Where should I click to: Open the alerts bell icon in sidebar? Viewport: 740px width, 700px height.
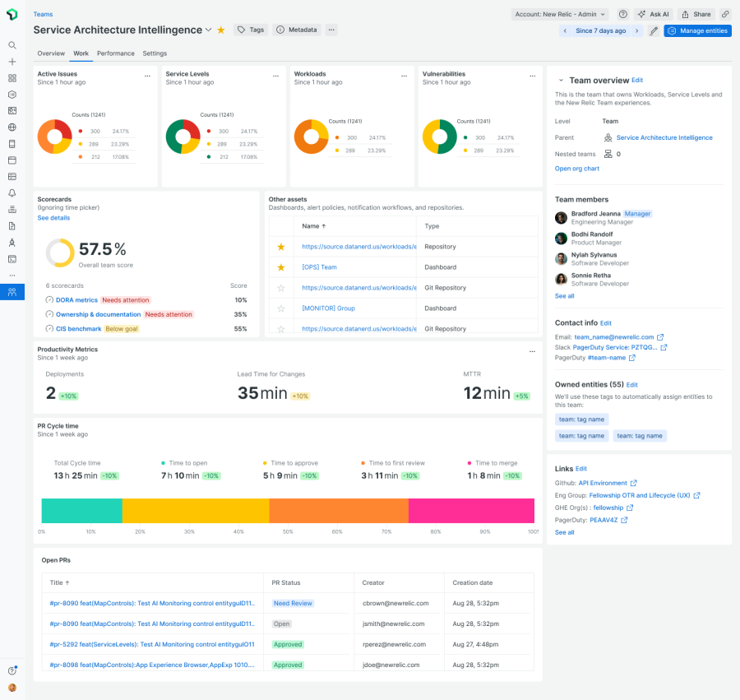click(12, 193)
